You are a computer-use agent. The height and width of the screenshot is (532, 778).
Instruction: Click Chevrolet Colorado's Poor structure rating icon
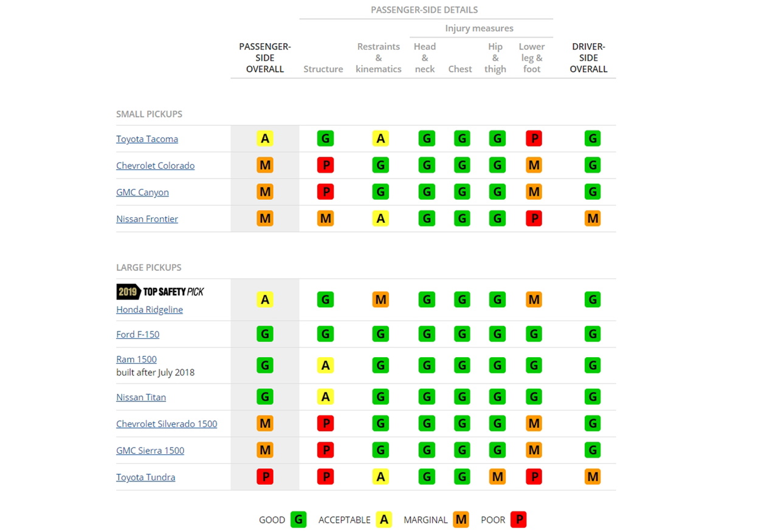pos(325,166)
